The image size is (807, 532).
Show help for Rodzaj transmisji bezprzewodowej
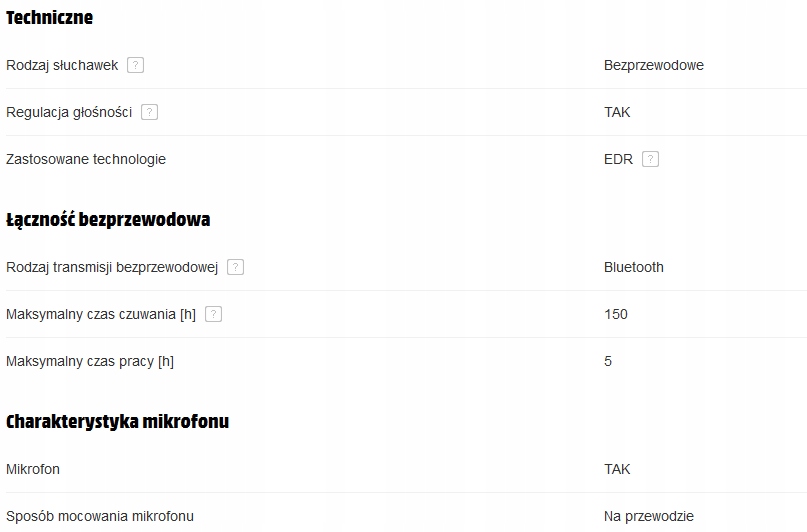(x=236, y=267)
